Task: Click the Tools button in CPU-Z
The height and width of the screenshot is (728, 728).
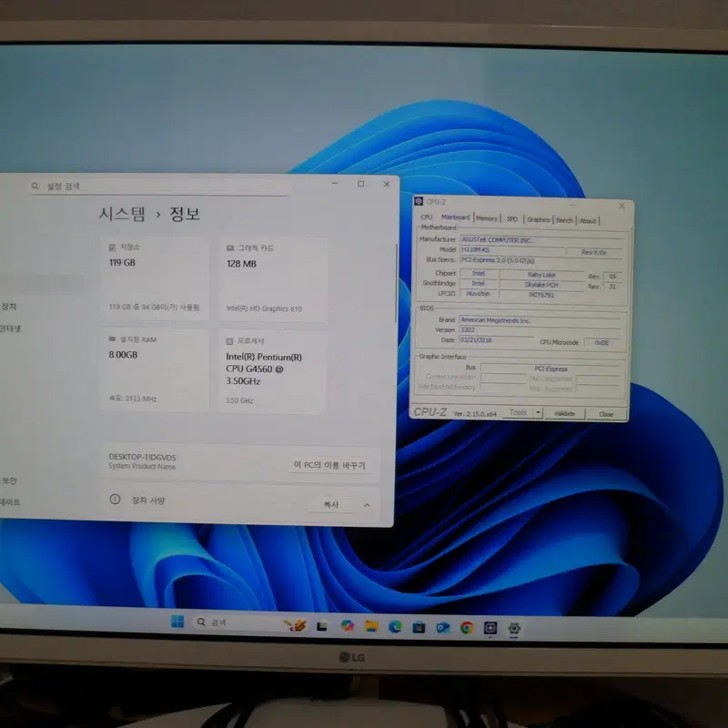Action: [x=518, y=412]
